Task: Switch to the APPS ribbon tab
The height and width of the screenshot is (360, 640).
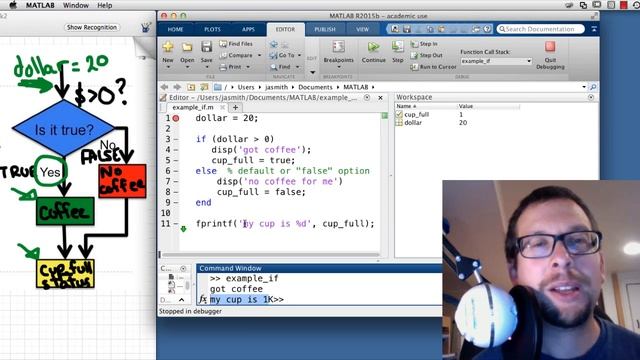Action: (248, 29)
